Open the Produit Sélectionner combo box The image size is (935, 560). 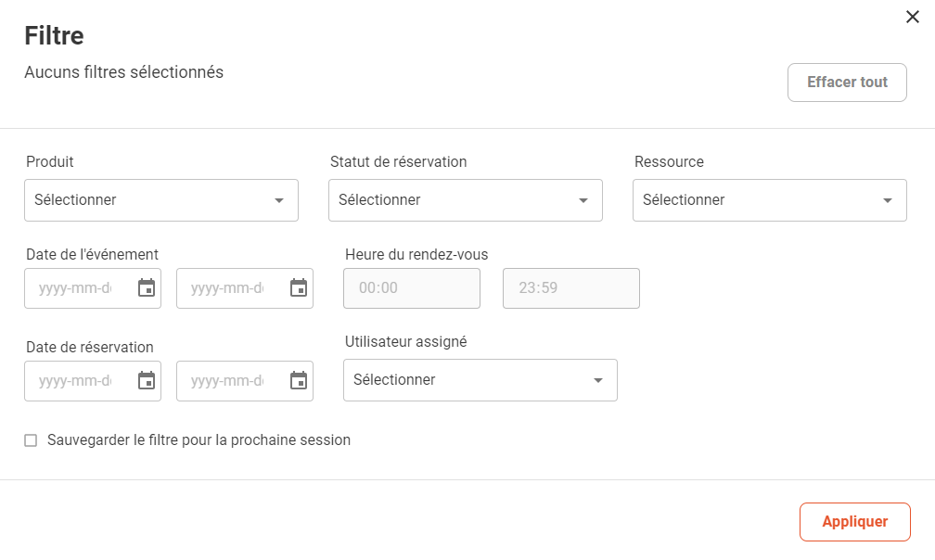click(x=161, y=200)
